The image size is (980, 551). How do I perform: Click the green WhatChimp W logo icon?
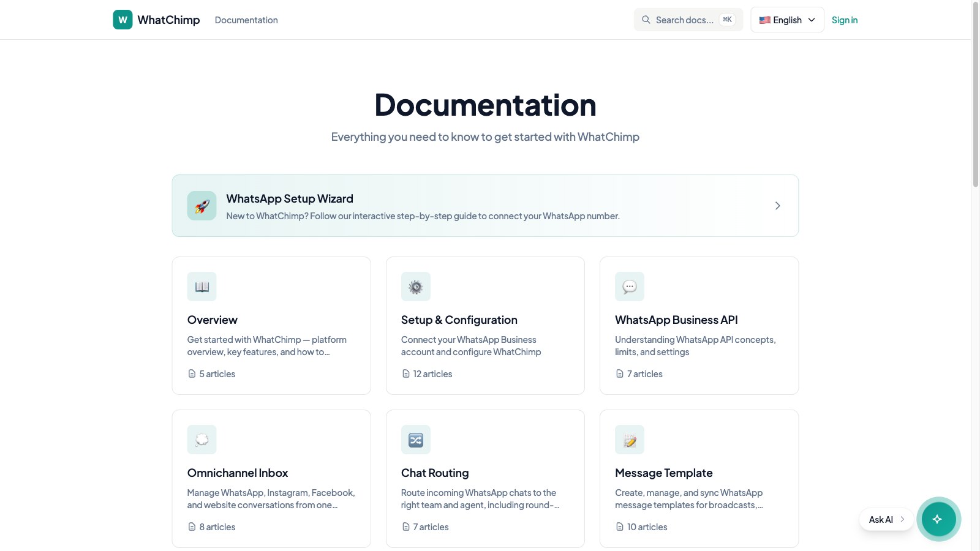tap(123, 20)
